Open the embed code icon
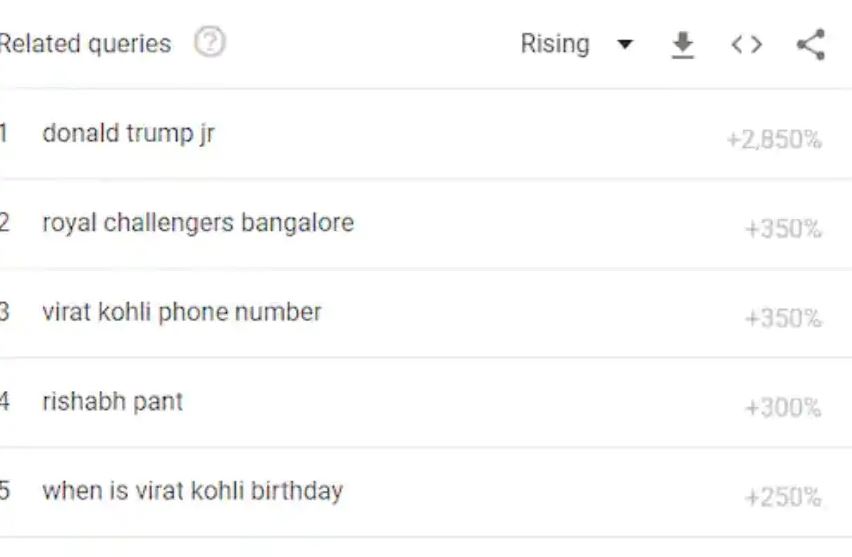 (x=746, y=45)
